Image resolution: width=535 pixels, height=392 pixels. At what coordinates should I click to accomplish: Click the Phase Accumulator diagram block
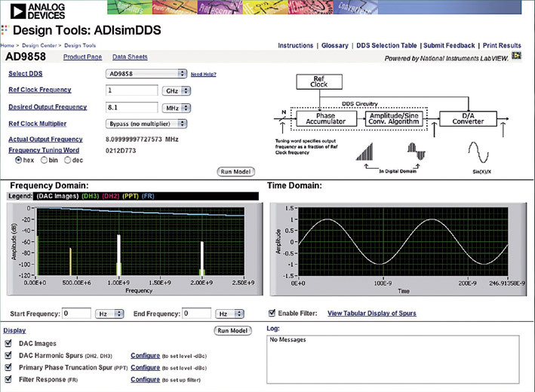click(326, 118)
